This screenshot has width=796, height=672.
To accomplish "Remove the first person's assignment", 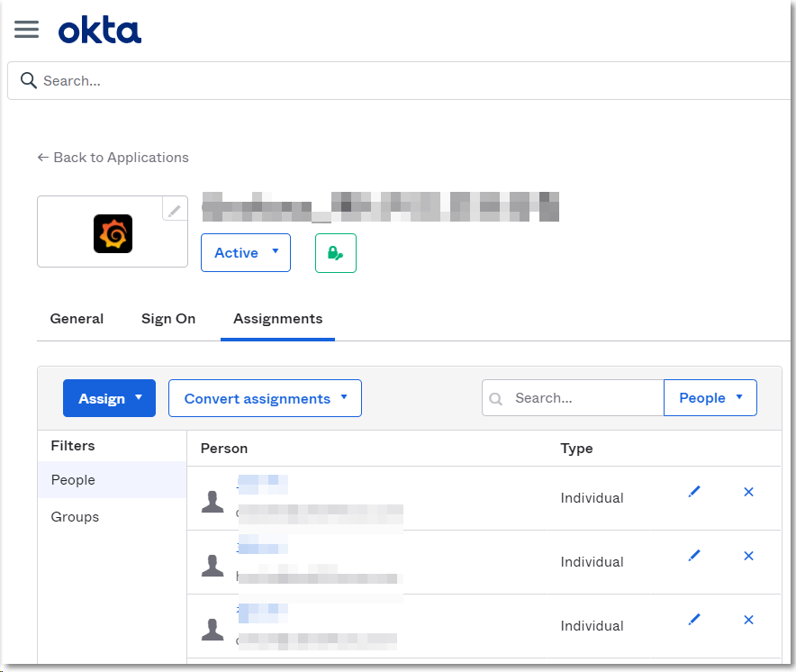I will pos(748,492).
